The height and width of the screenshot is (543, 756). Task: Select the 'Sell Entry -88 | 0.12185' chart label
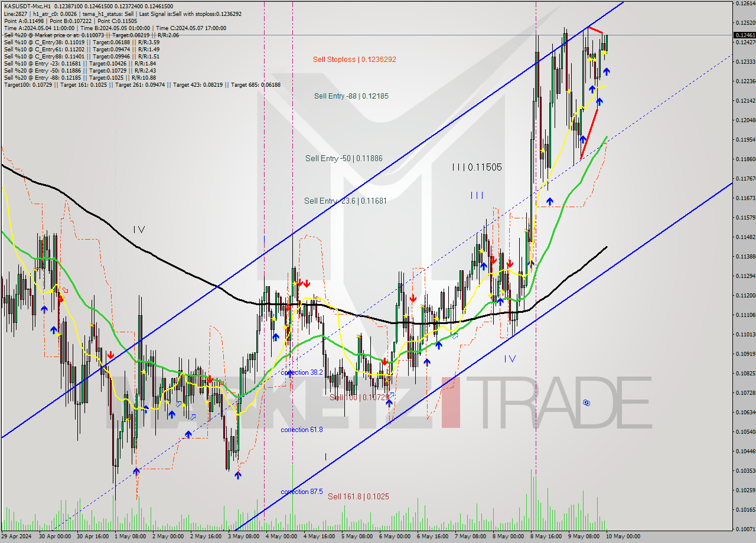(351, 96)
